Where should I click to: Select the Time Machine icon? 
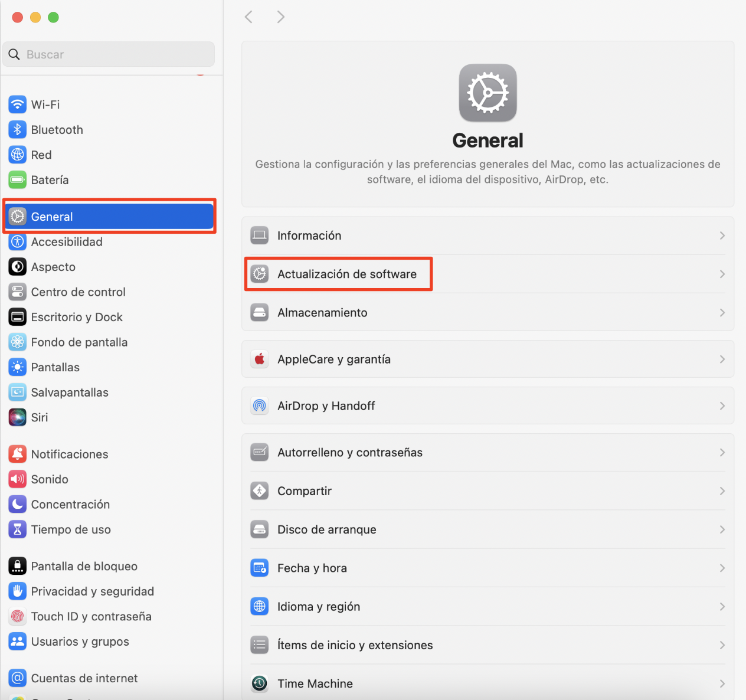260,683
